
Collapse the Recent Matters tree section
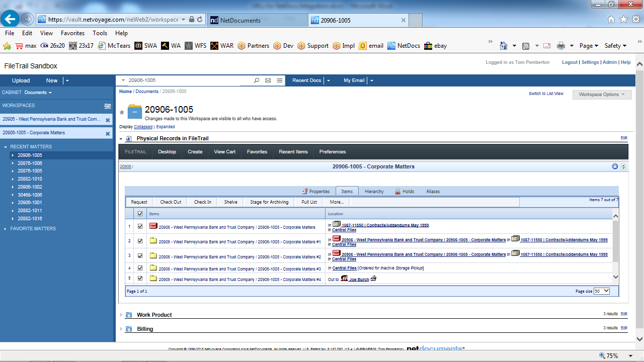(x=6, y=147)
